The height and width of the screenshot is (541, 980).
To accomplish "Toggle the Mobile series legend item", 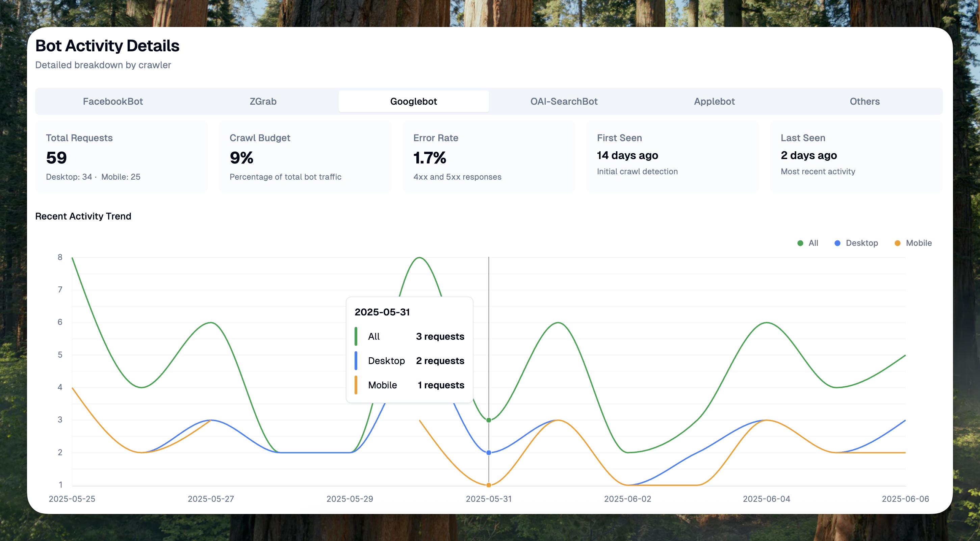I will pyautogui.click(x=918, y=243).
